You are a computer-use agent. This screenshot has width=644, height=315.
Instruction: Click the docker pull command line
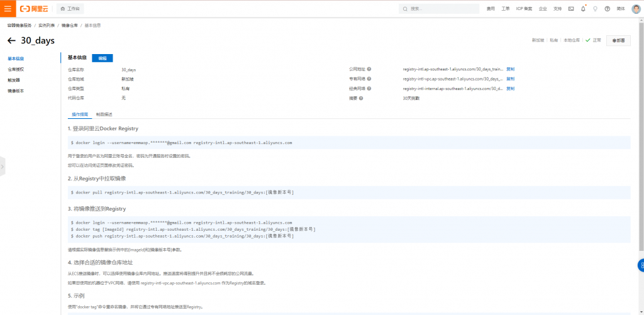tap(182, 192)
